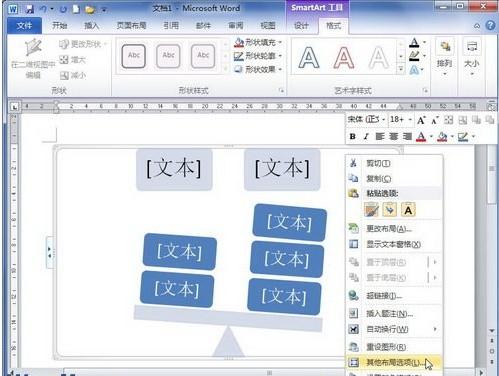This screenshot has width=499, height=376.
Task: Open Shape Styles dialog launcher
Action: pyautogui.click(x=281, y=90)
